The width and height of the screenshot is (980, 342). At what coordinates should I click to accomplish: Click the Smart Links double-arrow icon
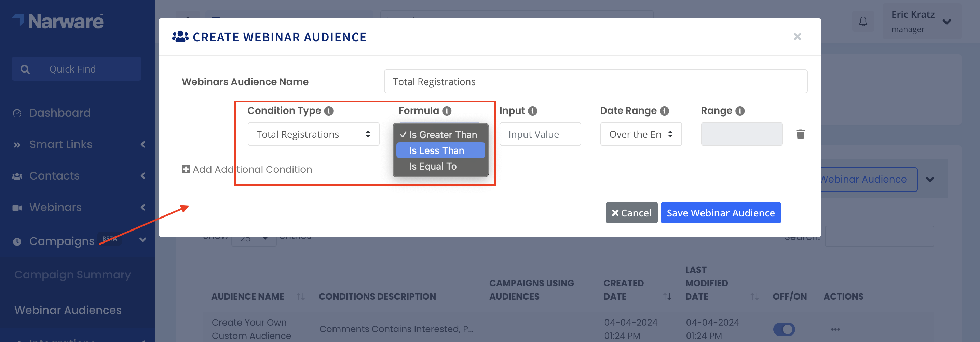[x=17, y=145]
